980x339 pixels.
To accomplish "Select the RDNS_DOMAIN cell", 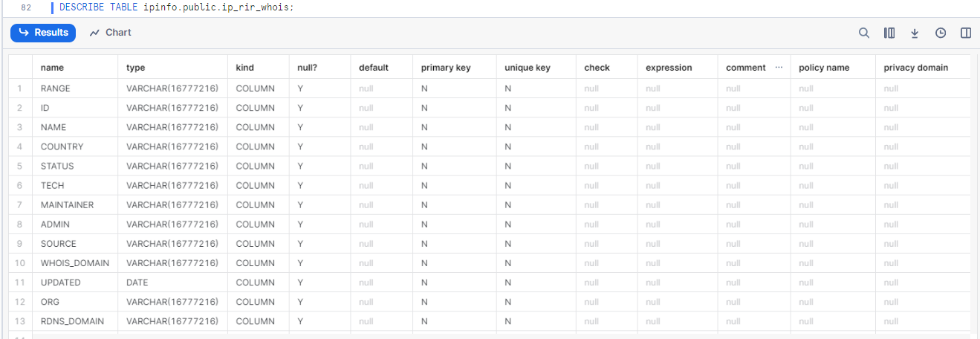I will [x=75, y=321].
